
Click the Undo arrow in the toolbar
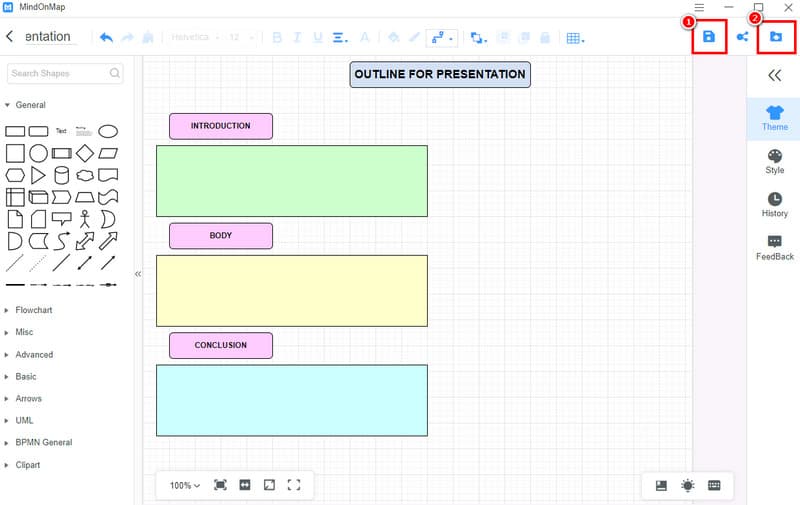coord(106,38)
